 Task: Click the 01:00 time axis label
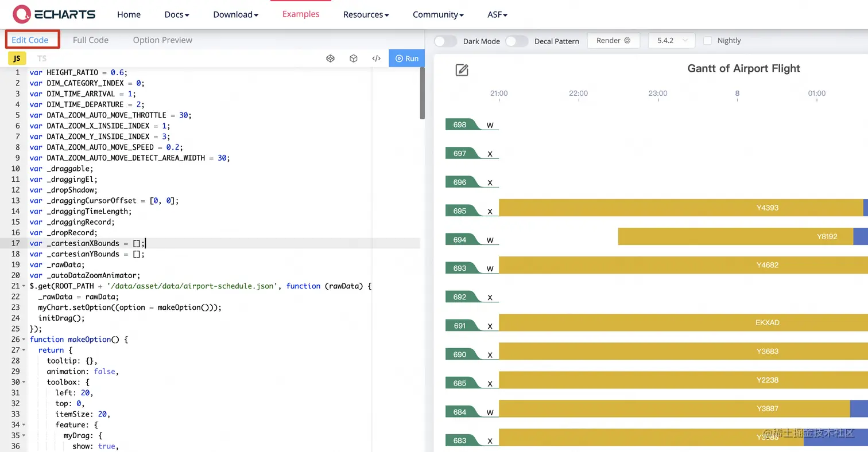tap(817, 93)
